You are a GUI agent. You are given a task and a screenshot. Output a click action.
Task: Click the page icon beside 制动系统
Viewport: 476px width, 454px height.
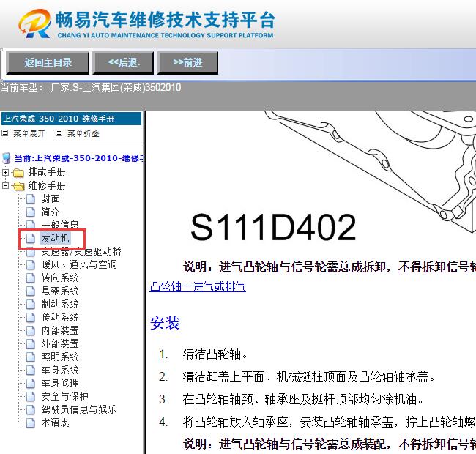[30, 305]
